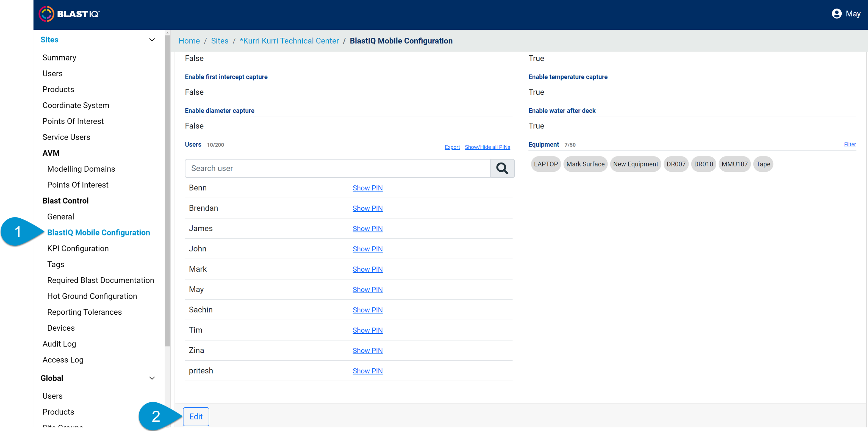
Task: Open the Audit Log
Action: click(59, 344)
